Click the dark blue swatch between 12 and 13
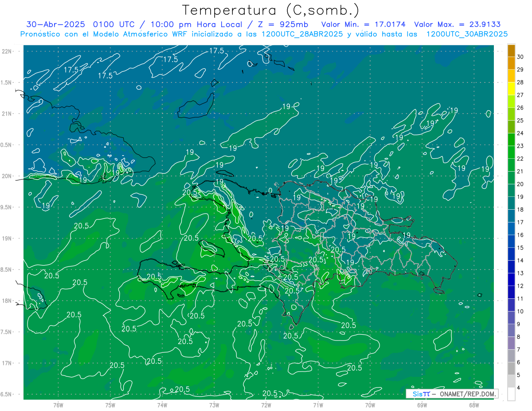This screenshot has height=411, width=532. (511, 279)
